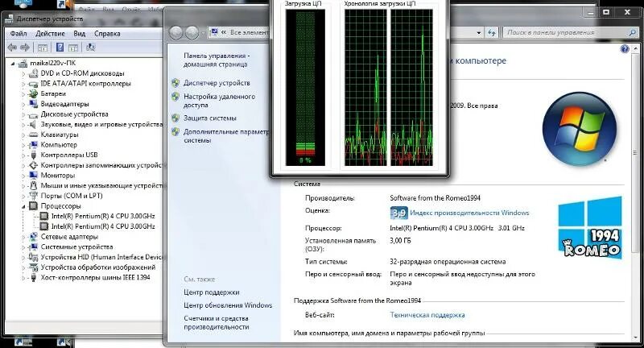Open the Действие menu in Device Manager
644x348 pixels.
[x=50, y=34]
